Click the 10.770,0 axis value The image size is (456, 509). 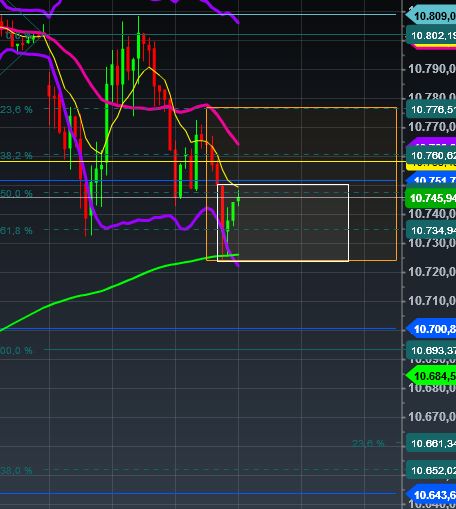tap(432, 127)
